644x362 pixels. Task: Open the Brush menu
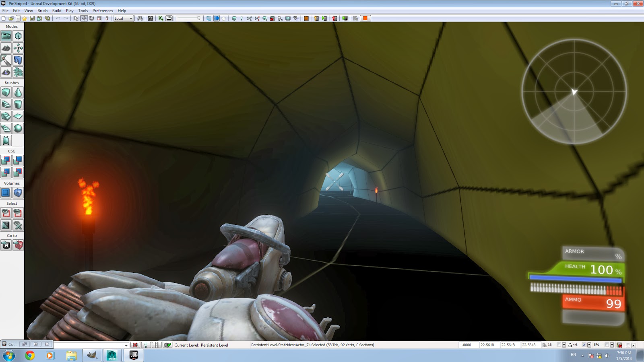click(x=43, y=11)
